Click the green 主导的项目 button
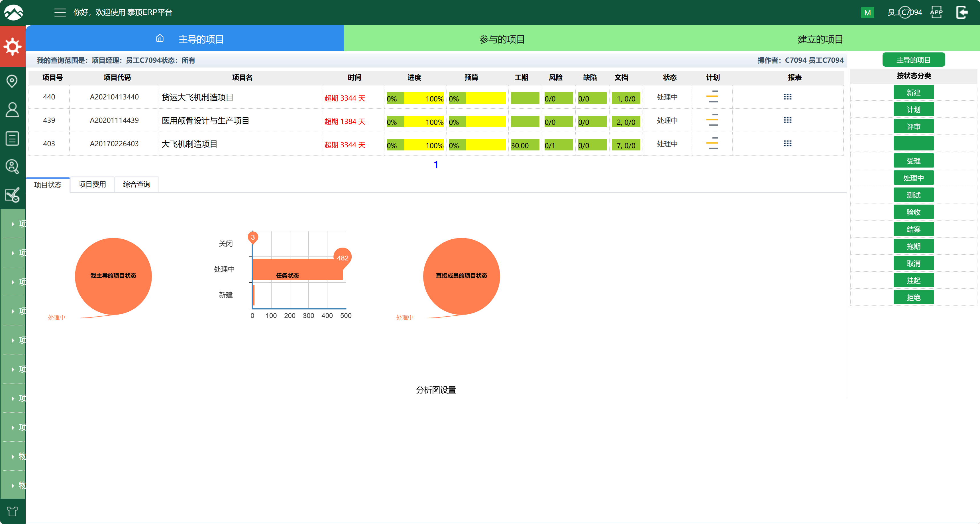This screenshot has height=524, width=980. [913, 60]
